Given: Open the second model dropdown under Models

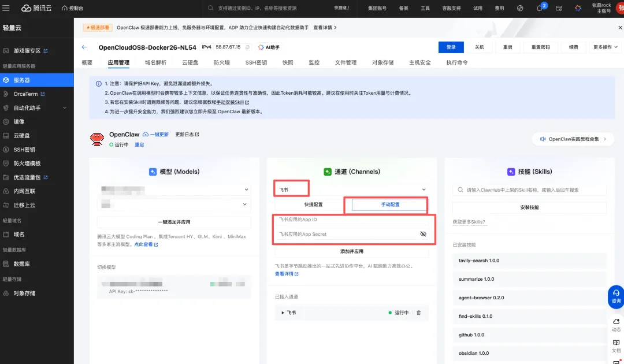Looking at the screenshot, I should [174, 204].
